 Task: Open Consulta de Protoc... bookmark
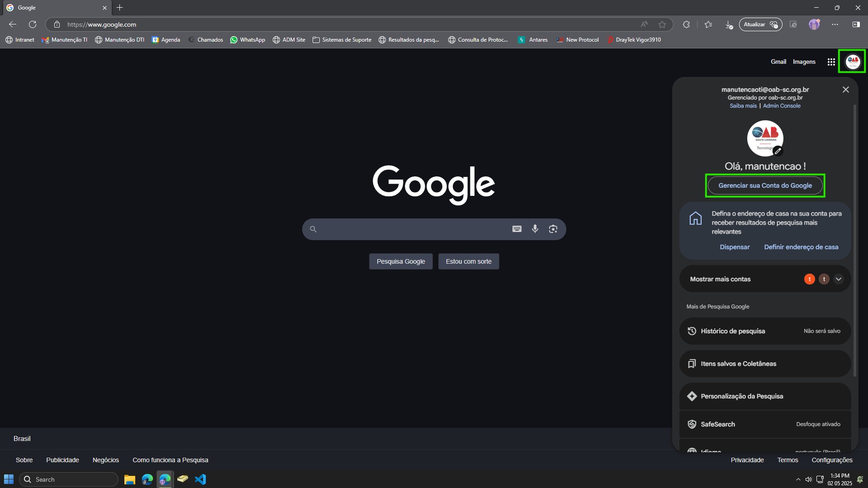478,40
